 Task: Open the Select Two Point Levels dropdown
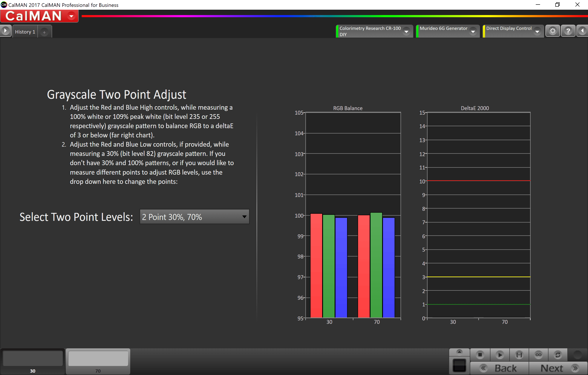pyautogui.click(x=194, y=217)
